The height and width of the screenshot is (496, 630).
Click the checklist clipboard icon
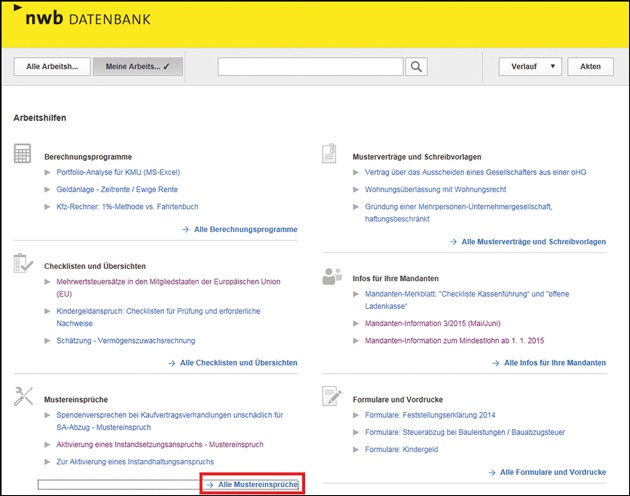pyautogui.click(x=23, y=263)
